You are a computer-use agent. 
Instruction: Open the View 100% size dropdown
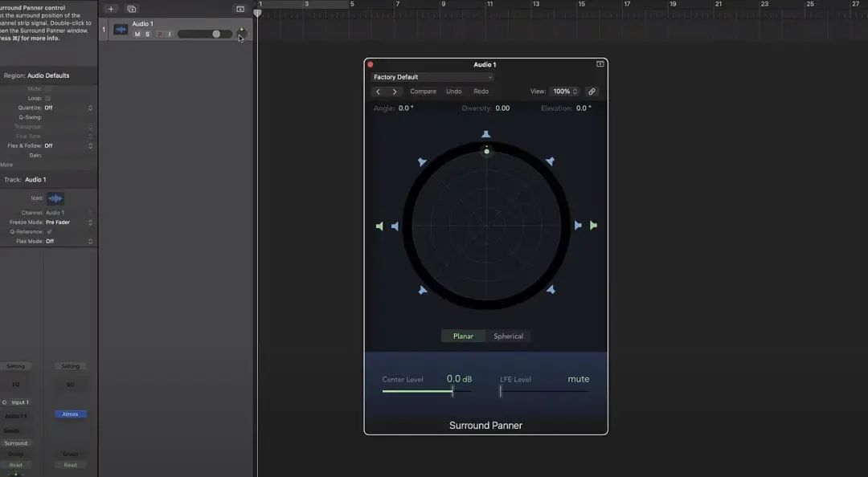click(565, 92)
